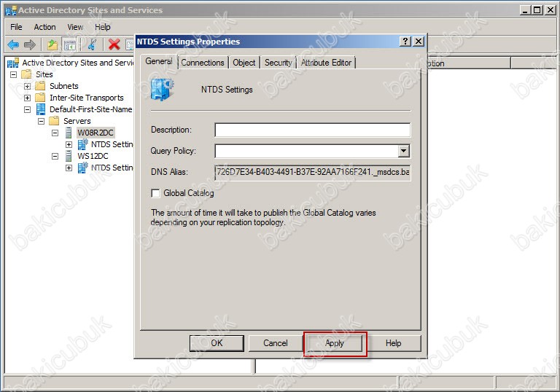The width and height of the screenshot is (560, 392).
Task: Click the WS12DC server icon
Action: [69, 156]
